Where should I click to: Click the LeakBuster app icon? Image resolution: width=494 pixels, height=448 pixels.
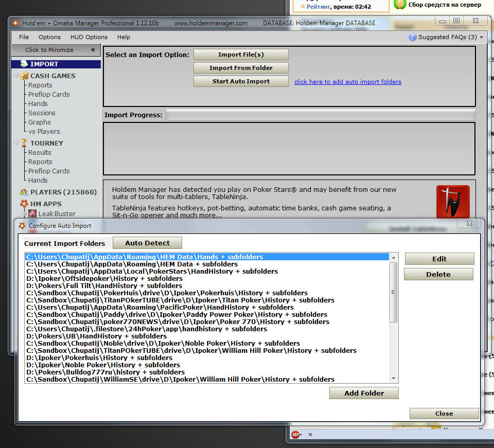(32, 213)
